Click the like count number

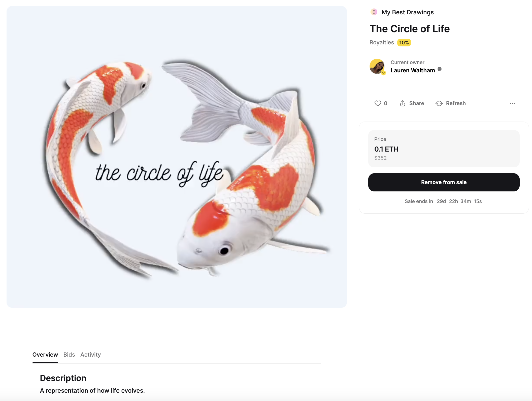tap(386, 103)
